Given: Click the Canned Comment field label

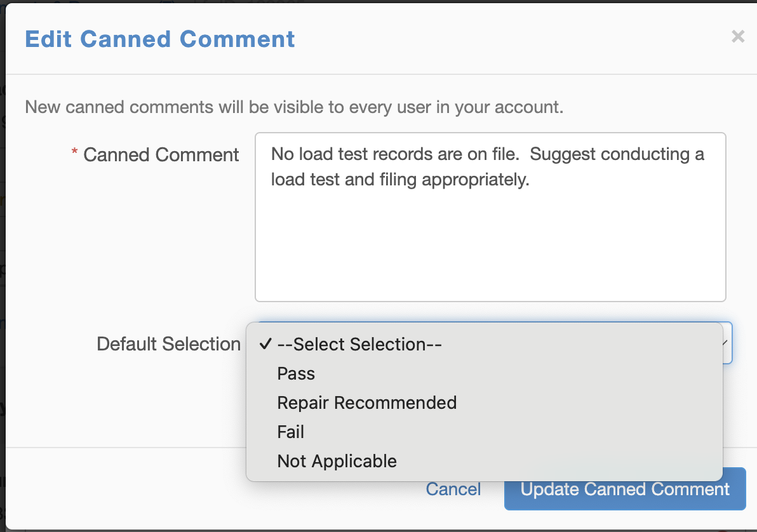Looking at the screenshot, I should click(x=161, y=155).
